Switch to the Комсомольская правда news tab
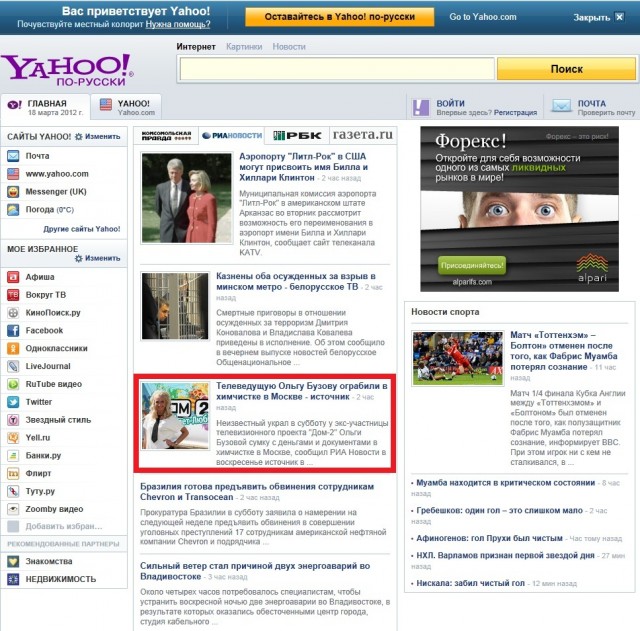 tap(166, 136)
